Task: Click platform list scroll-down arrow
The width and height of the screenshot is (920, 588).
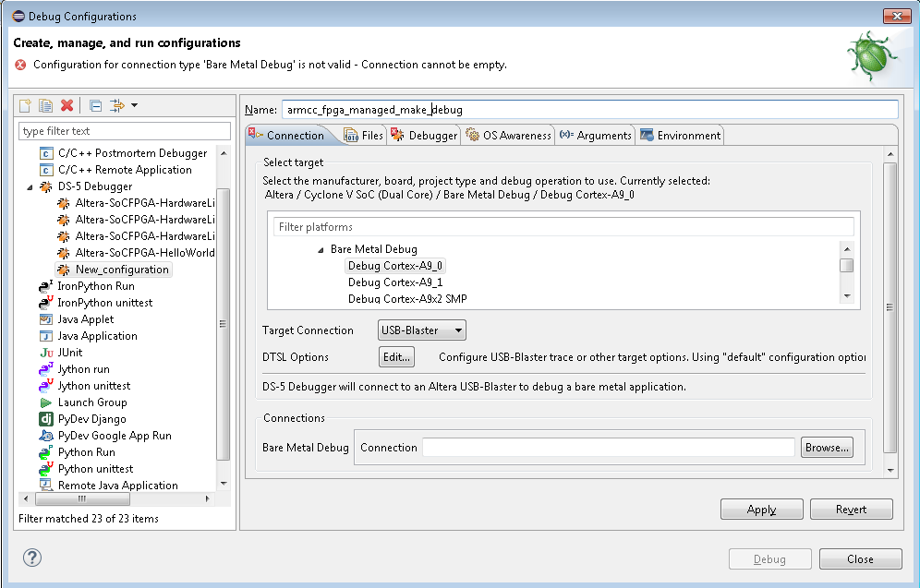Action: pyautogui.click(x=847, y=296)
